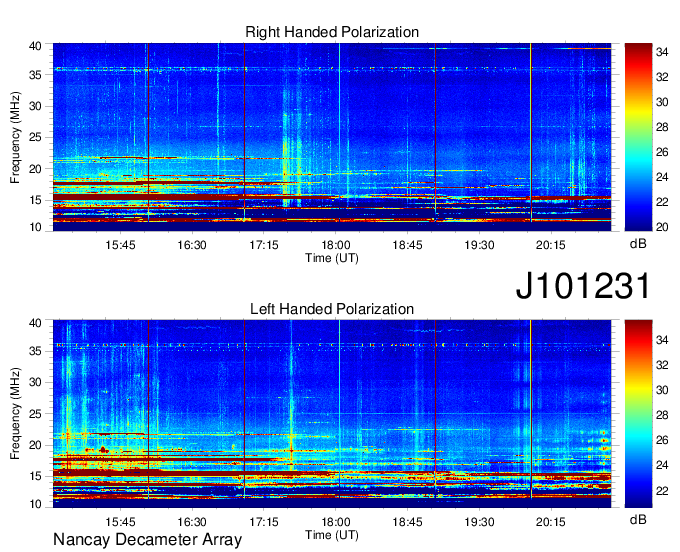680x552 pixels.
Task: Click the "Right Handed Polarization" plot title
Action: point(332,32)
